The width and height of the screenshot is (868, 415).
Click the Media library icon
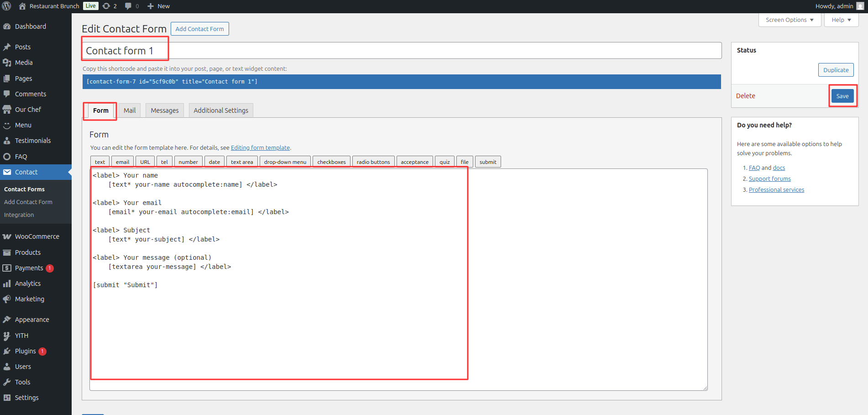point(7,63)
